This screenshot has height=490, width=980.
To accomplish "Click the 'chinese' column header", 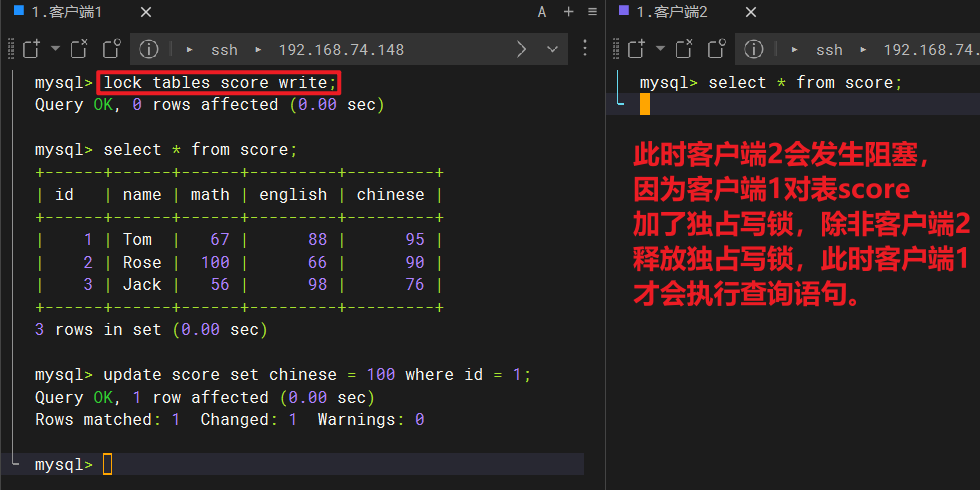I will point(390,195).
